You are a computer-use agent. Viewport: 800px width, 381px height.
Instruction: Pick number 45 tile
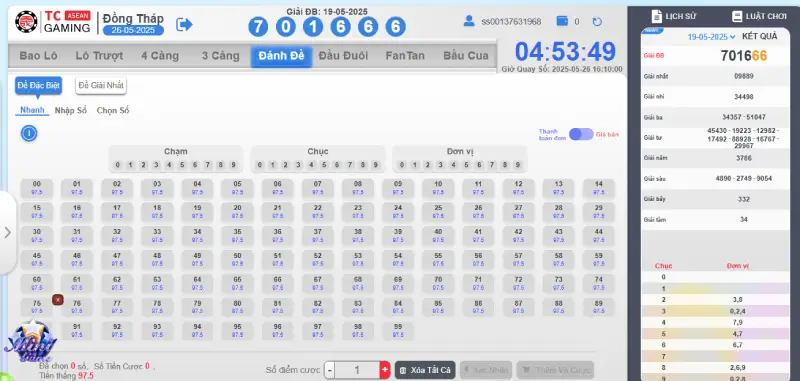[37, 260]
